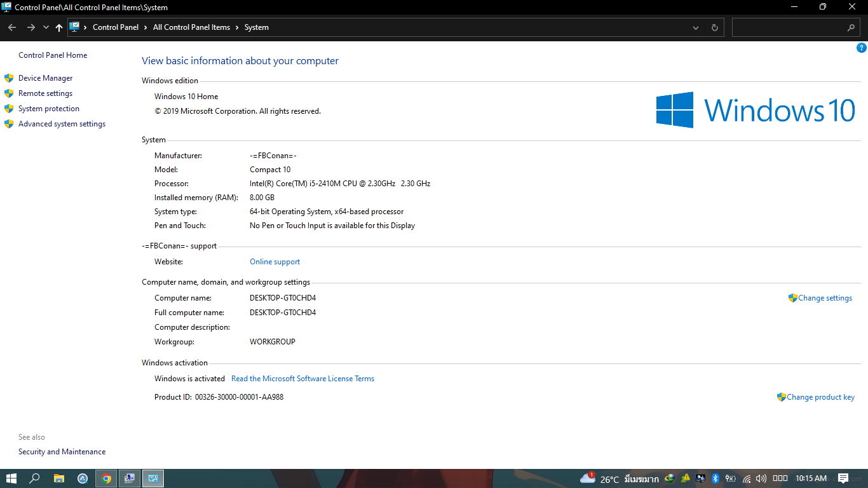This screenshot has width=868, height=488.
Task: Click the 8.00 GB installed memory value
Action: point(262,198)
